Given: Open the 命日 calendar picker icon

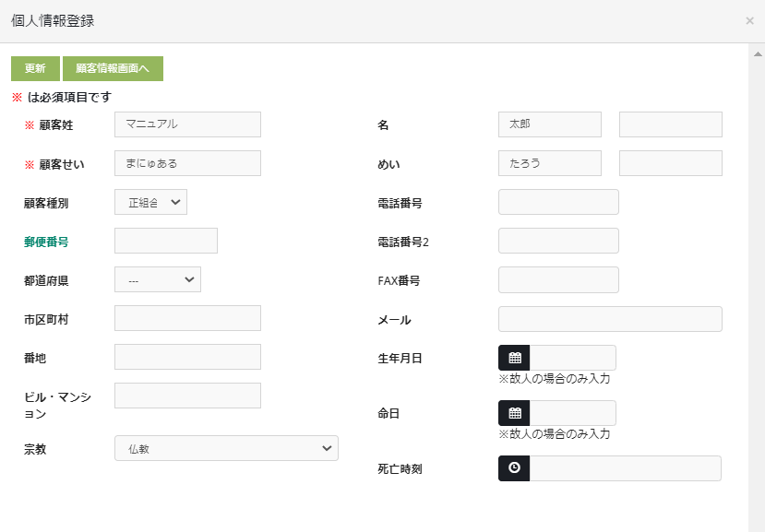Looking at the screenshot, I should [x=514, y=413].
